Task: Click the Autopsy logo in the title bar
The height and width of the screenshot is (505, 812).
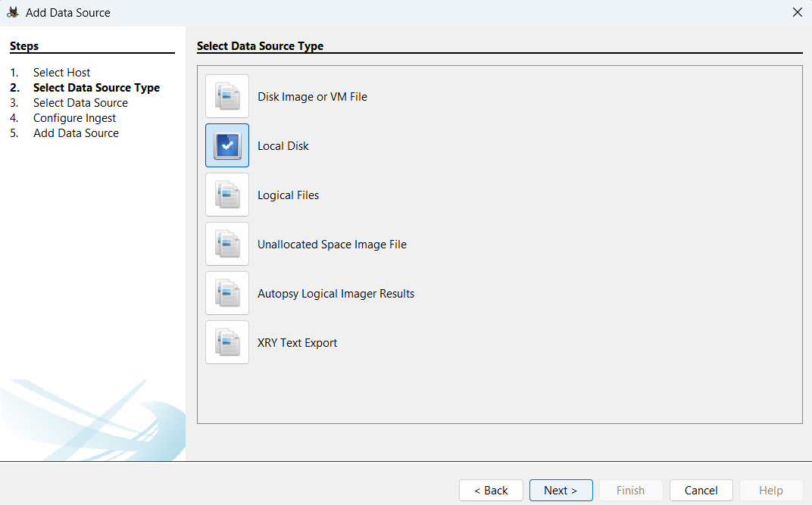Action: coord(13,12)
